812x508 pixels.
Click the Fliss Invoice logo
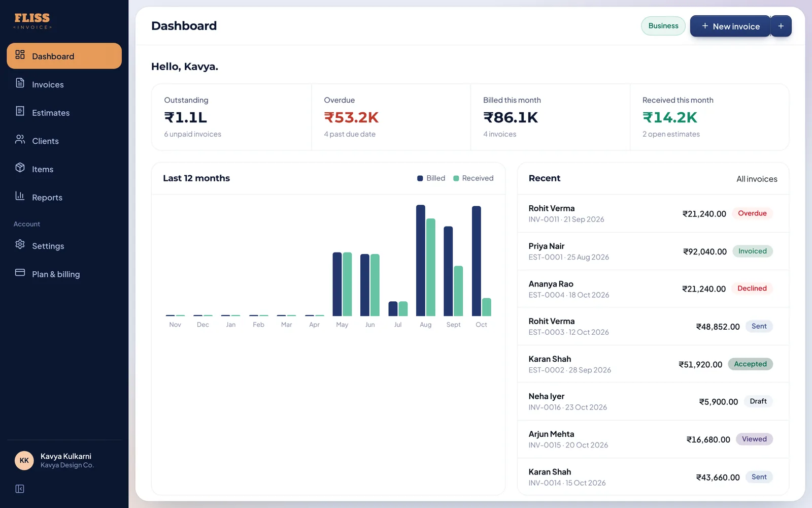(x=32, y=21)
